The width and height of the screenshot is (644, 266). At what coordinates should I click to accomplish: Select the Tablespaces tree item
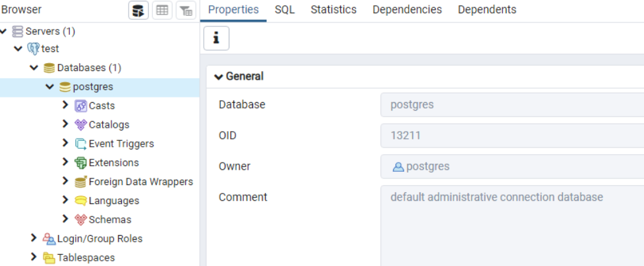(86, 257)
